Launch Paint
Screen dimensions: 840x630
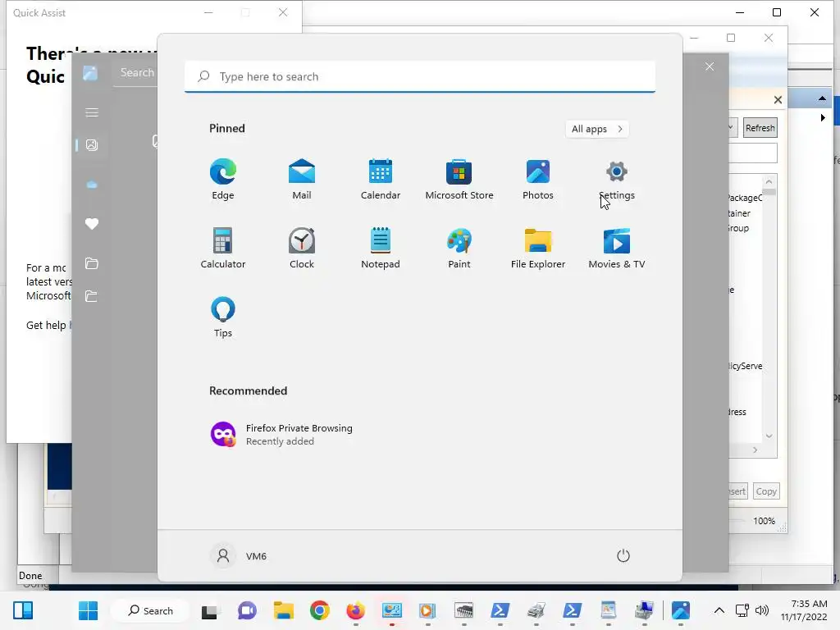tap(459, 248)
